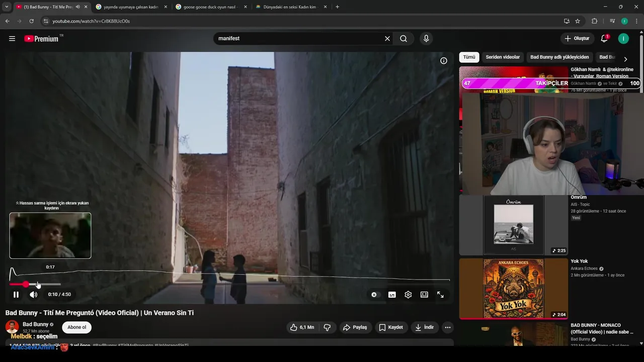Screen dimensions: 644x362
Task: Mute tab audio icon on Bad Bunny tab
Action: (77, 7)
